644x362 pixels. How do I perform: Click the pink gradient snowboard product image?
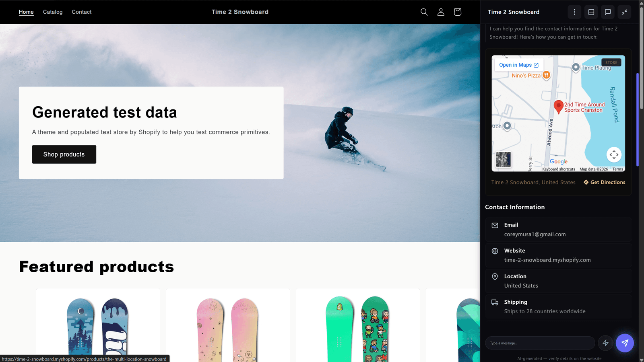(228, 325)
